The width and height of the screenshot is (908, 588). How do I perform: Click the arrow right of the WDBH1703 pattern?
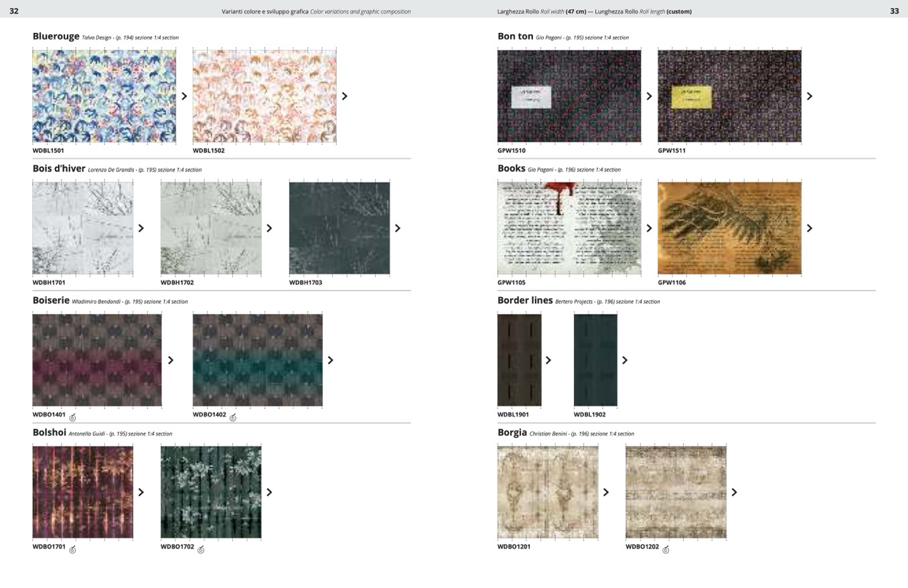[x=397, y=228]
